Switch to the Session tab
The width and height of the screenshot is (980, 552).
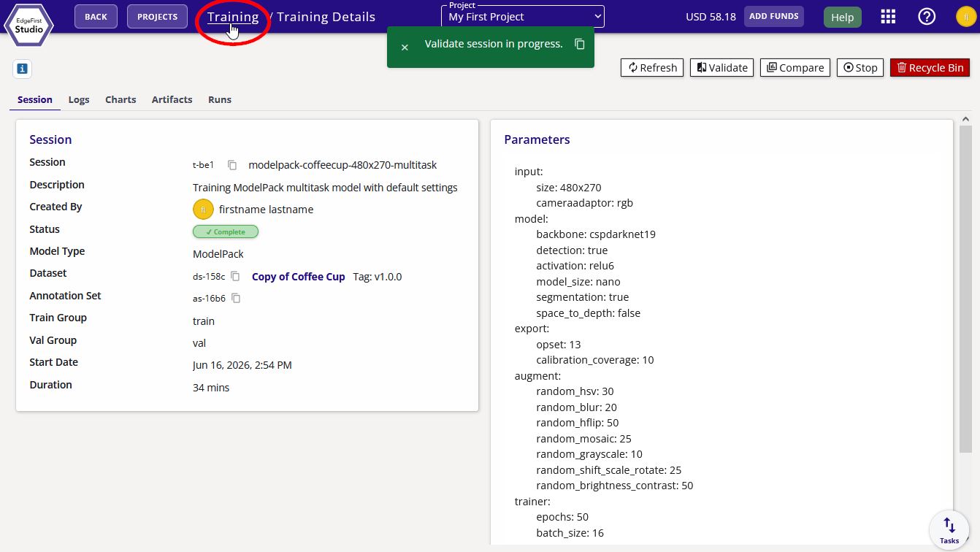(35, 99)
